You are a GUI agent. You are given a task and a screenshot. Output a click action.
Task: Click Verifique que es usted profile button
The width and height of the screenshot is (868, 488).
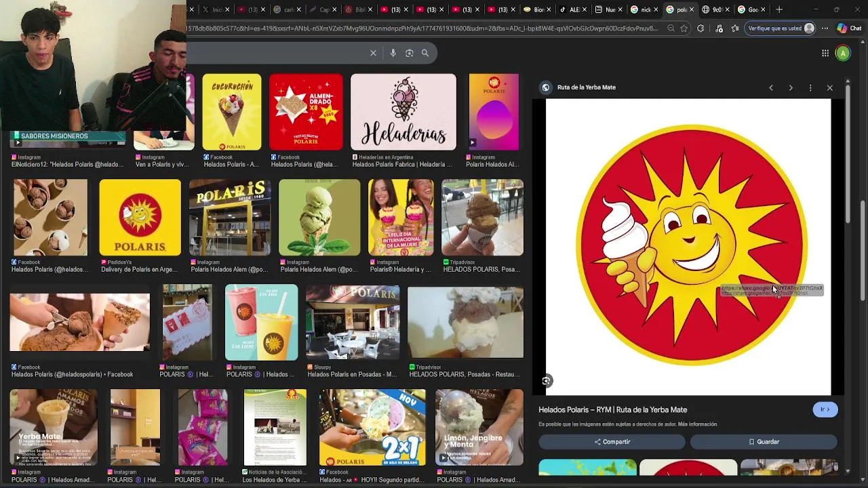(781, 28)
